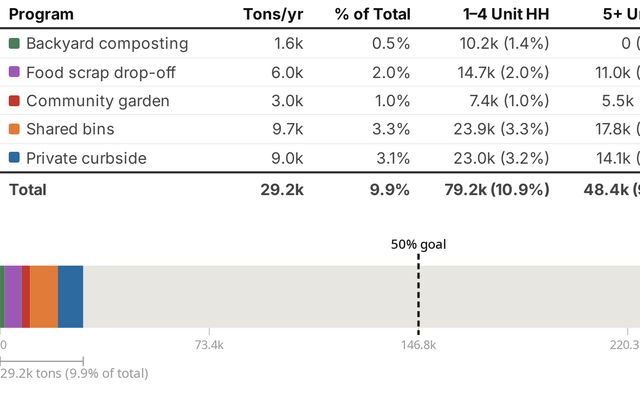This screenshot has height=400, width=640.
Task: Click the red Community garden swatch
Action: point(14,101)
